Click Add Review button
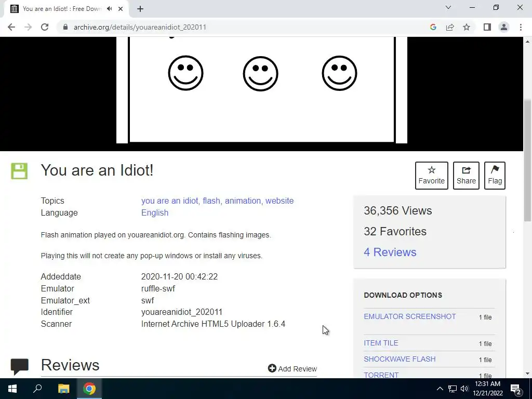532x399 pixels. point(292,368)
